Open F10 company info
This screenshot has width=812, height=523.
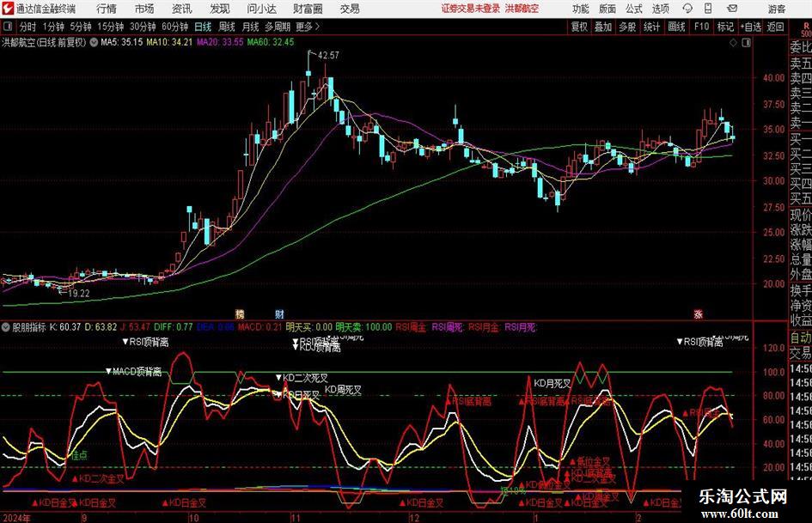point(701,27)
